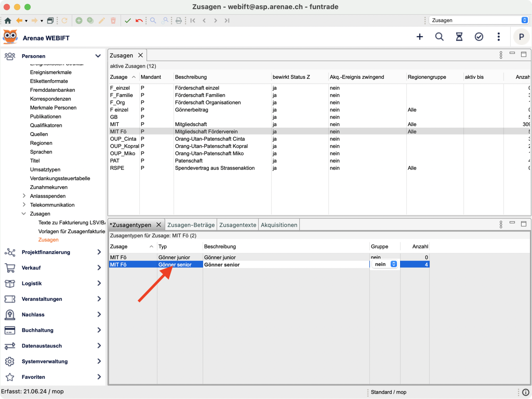Viewport: 532px width, 399px height.
Task: Click the red undo arrow icon
Action: [x=139, y=20]
